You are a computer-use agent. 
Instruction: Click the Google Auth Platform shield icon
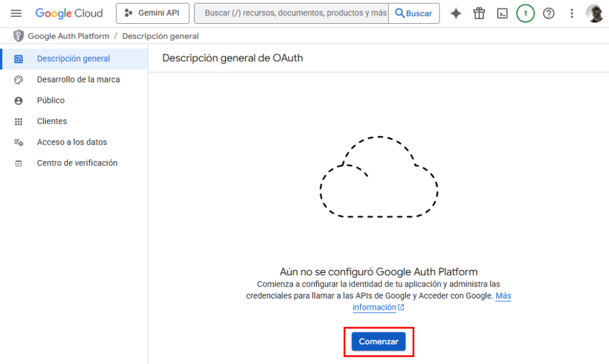pyautogui.click(x=18, y=36)
